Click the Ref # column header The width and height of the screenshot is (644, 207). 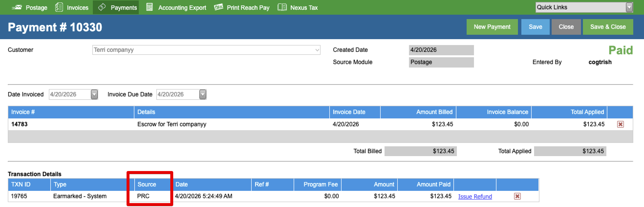(x=272, y=184)
